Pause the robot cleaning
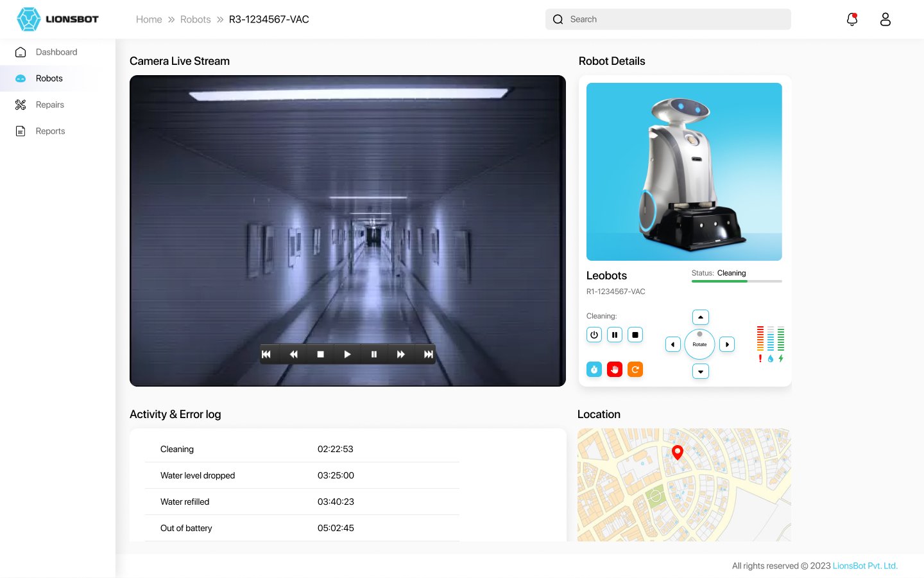Image resolution: width=924 pixels, height=578 pixels. pos(615,335)
